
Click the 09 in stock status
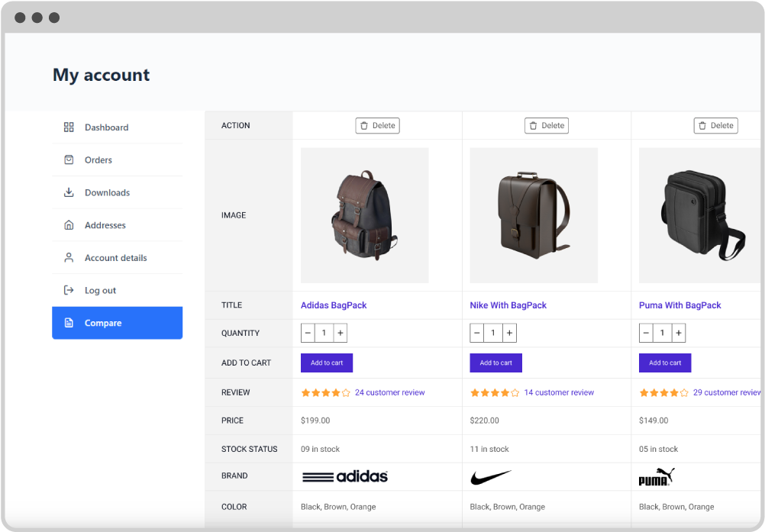(x=320, y=449)
